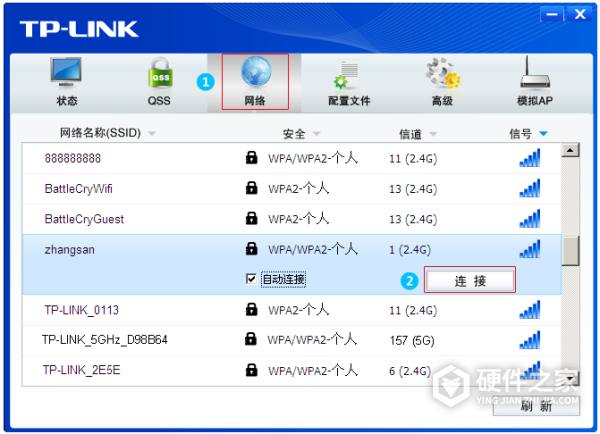This screenshot has width=600, height=434.
Task: Select the TP-LINK_0113 network
Action: click(x=82, y=310)
